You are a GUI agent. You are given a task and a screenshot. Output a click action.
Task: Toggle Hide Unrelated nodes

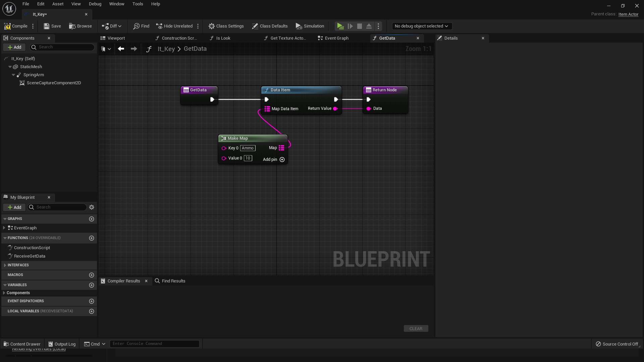(x=174, y=26)
